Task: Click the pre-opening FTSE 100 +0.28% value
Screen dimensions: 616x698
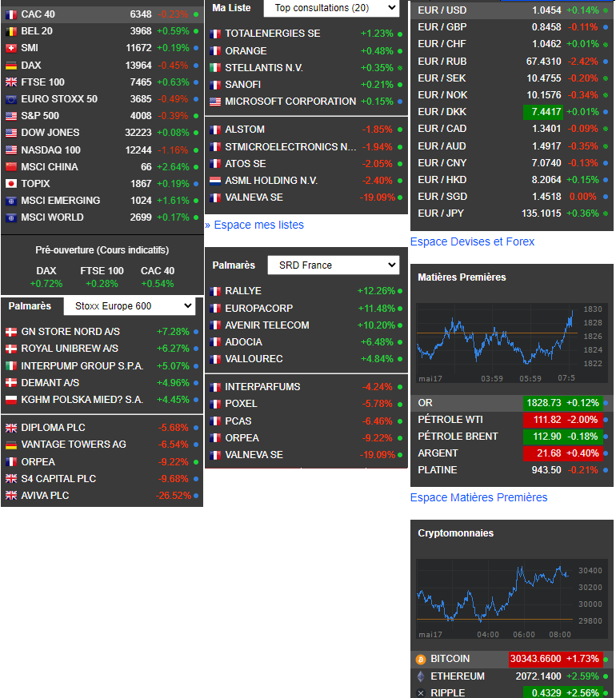Action: click(102, 284)
